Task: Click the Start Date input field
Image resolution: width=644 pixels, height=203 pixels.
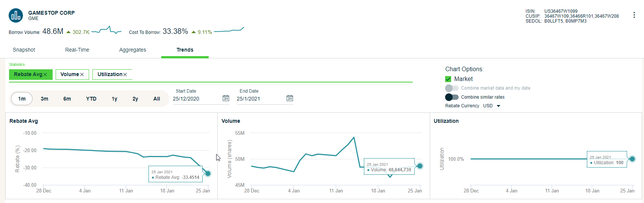Action: click(x=196, y=99)
